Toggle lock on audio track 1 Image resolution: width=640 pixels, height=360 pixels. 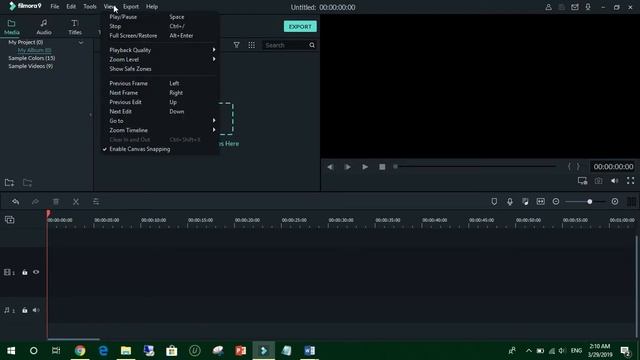[x=24, y=311]
